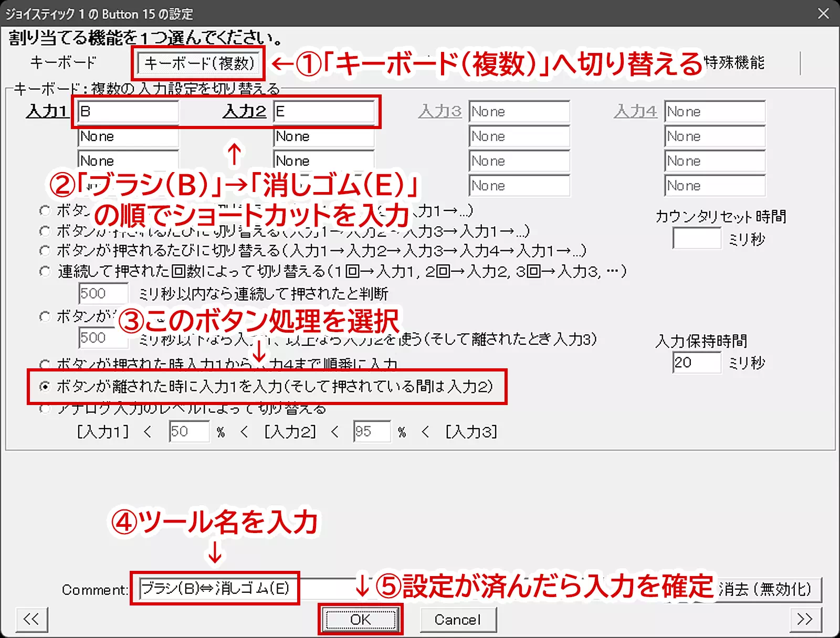The image size is (840, 638).
Task: Go to next button with >> button
Action: pyautogui.click(x=806, y=620)
